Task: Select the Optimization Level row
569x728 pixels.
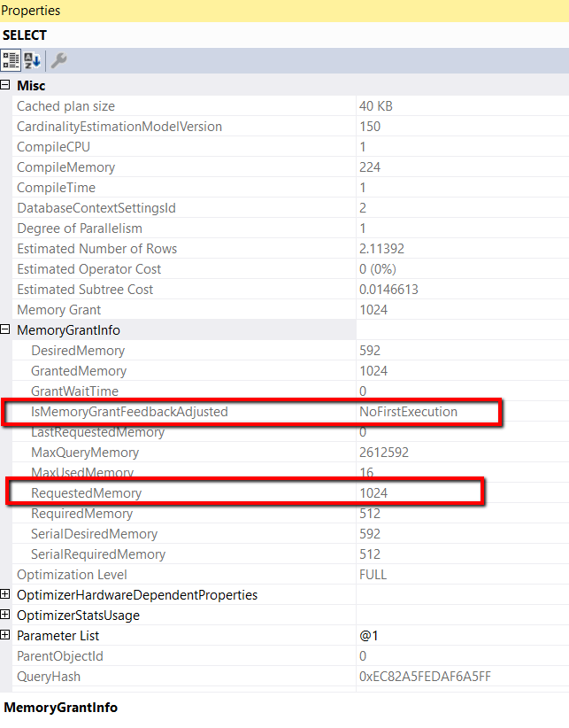Action: point(291,575)
